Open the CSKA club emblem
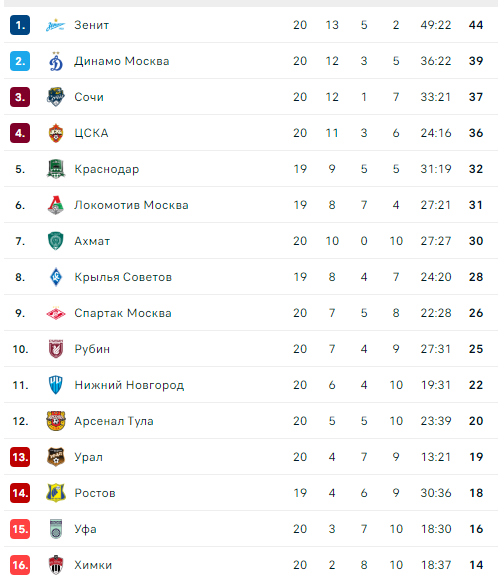The height and width of the screenshot is (580, 498). point(55,133)
